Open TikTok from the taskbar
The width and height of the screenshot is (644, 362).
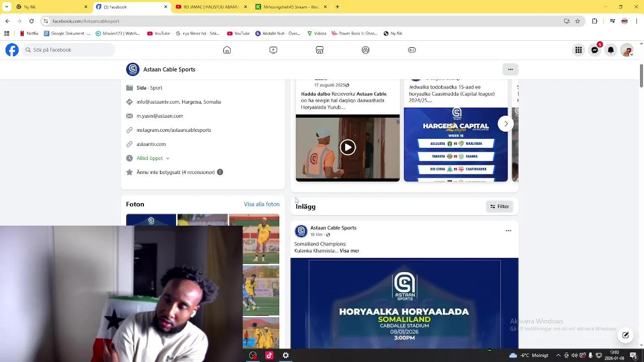tap(269, 355)
